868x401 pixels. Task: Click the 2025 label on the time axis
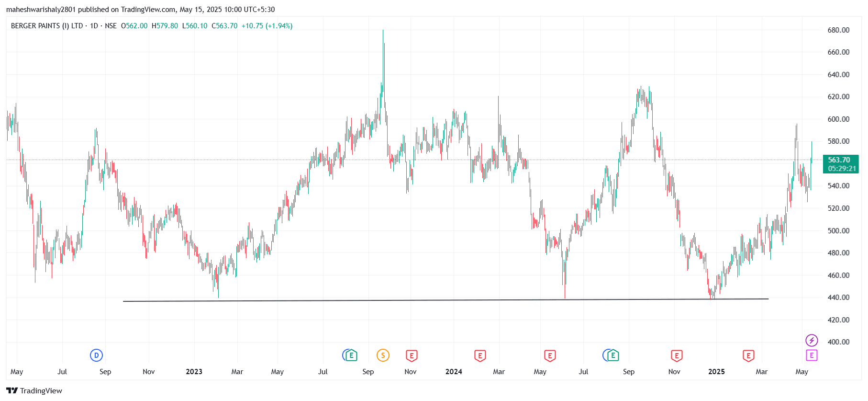click(716, 372)
